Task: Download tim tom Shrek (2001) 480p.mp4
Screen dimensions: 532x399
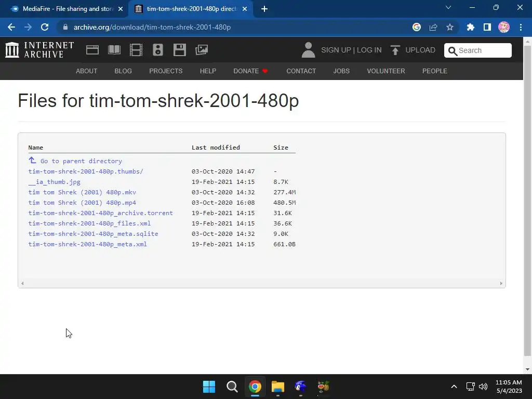Action: tap(82, 203)
